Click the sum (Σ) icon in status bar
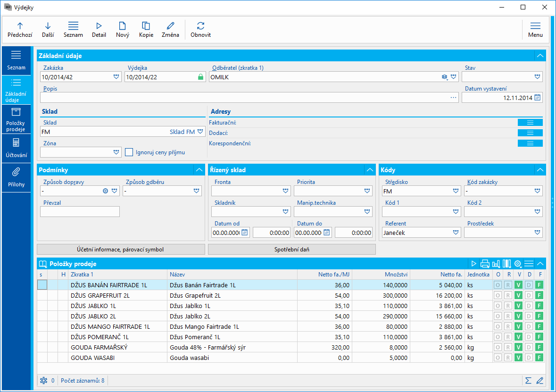 tap(528, 380)
